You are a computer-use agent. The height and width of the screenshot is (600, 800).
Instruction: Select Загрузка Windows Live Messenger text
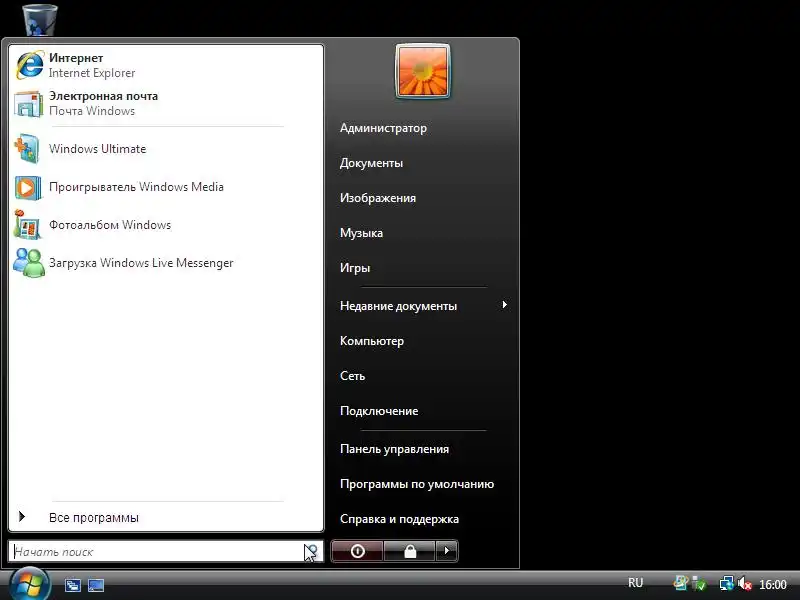point(141,263)
